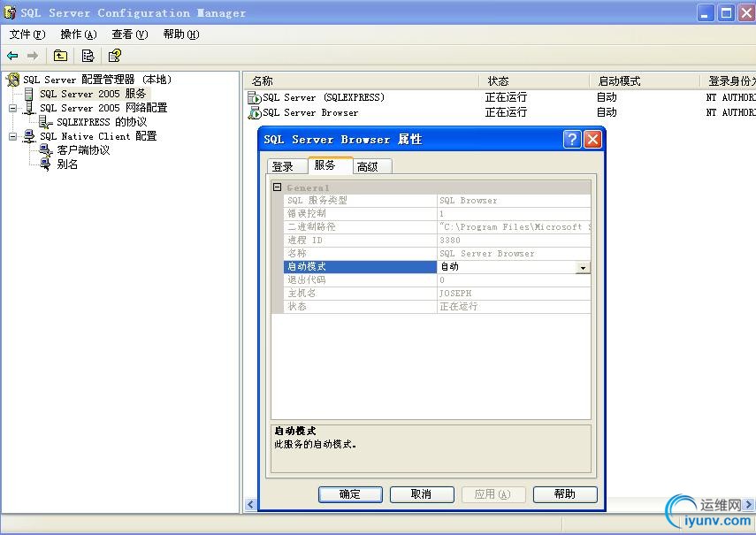Select the 客户端协议 tree item
This screenshot has width=756, height=535.
(83, 150)
